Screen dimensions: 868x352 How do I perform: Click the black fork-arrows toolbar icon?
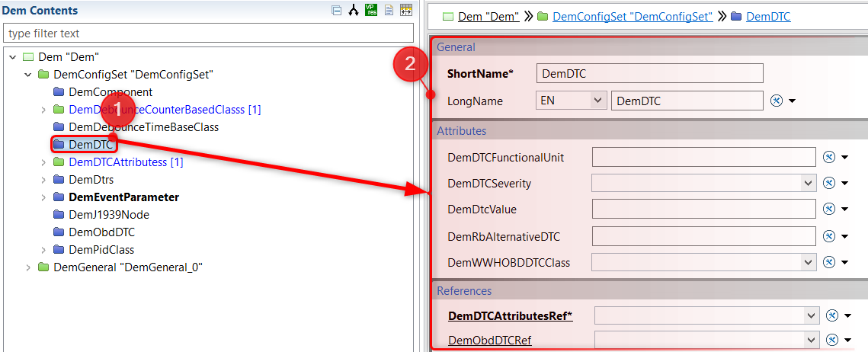click(353, 10)
